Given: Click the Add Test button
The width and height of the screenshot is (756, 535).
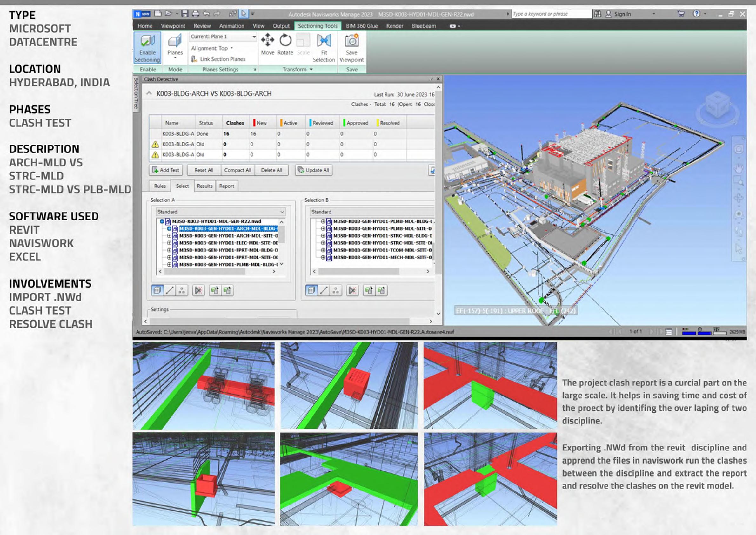Looking at the screenshot, I should (x=166, y=170).
